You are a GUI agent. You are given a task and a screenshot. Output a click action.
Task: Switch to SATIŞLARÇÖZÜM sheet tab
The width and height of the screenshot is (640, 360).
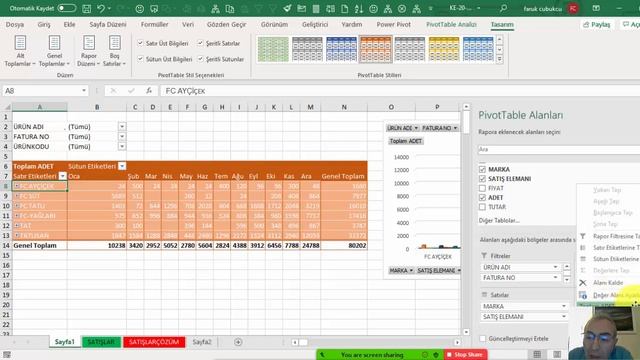[154, 342]
